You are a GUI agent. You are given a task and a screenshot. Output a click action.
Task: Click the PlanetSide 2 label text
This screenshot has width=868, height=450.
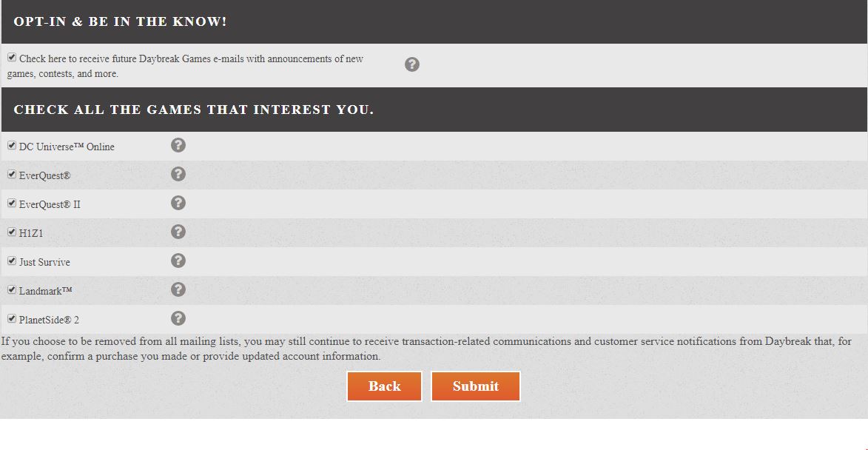coord(50,320)
